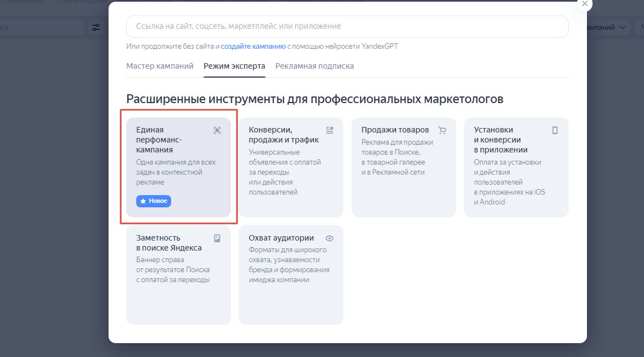This screenshot has height=357, width=644.
Task: Pick the Охват аудитории card description
Action: (x=288, y=265)
